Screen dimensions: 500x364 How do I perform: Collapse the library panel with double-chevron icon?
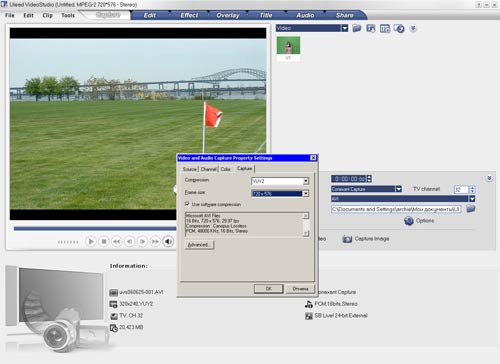pyautogui.click(x=413, y=28)
